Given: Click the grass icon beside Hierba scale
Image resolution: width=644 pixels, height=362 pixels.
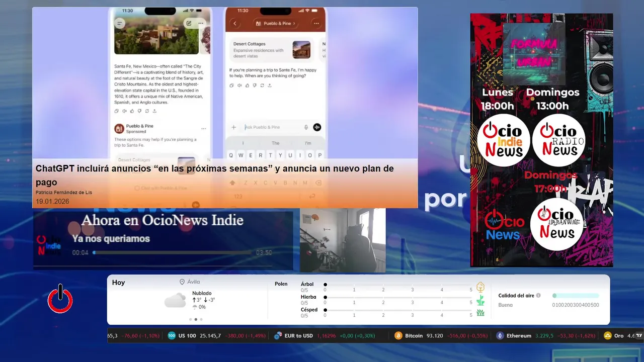Looking at the screenshot, I should (x=480, y=300).
